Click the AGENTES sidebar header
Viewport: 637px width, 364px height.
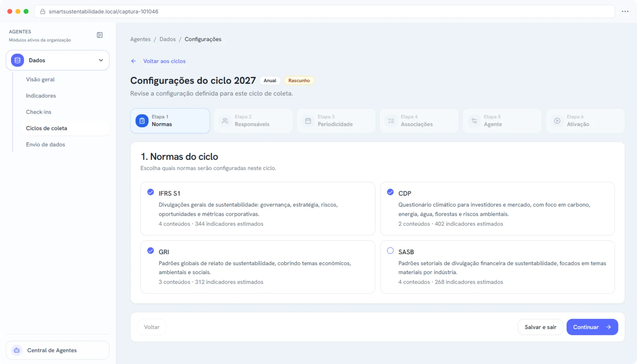click(20, 31)
